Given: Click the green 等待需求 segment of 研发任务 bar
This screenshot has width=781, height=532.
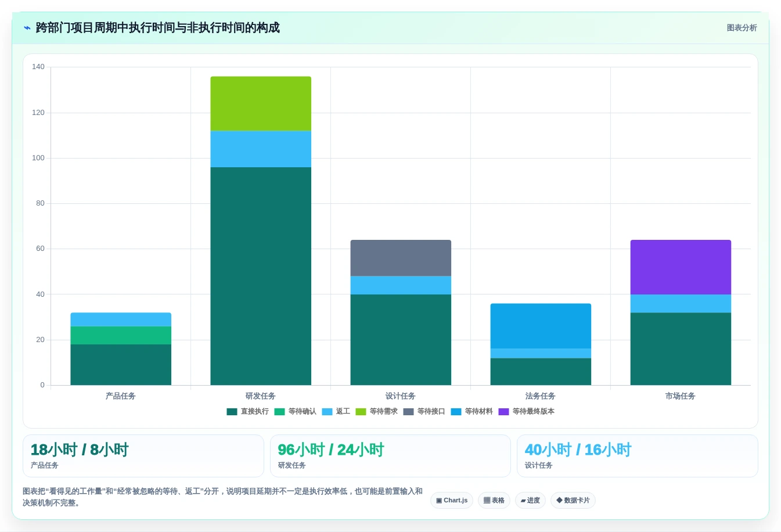Looking at the screenshot, I should pos(261,104).
